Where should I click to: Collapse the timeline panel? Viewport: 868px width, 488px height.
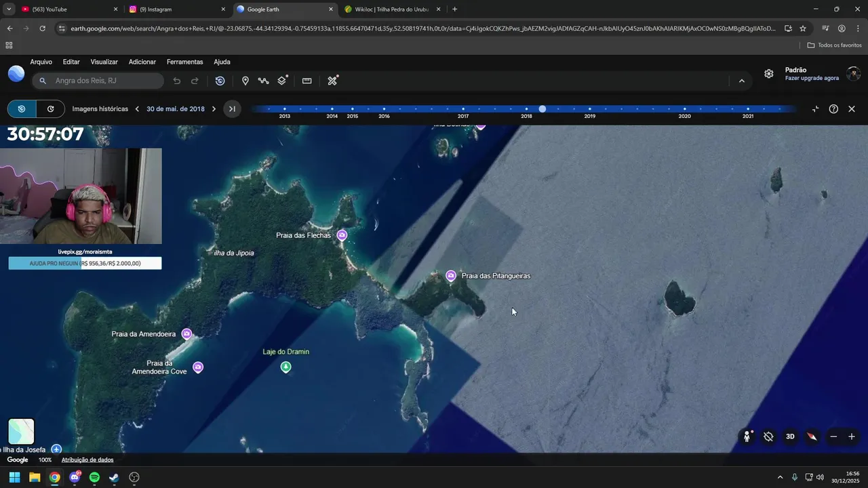[x=815, y=108]
